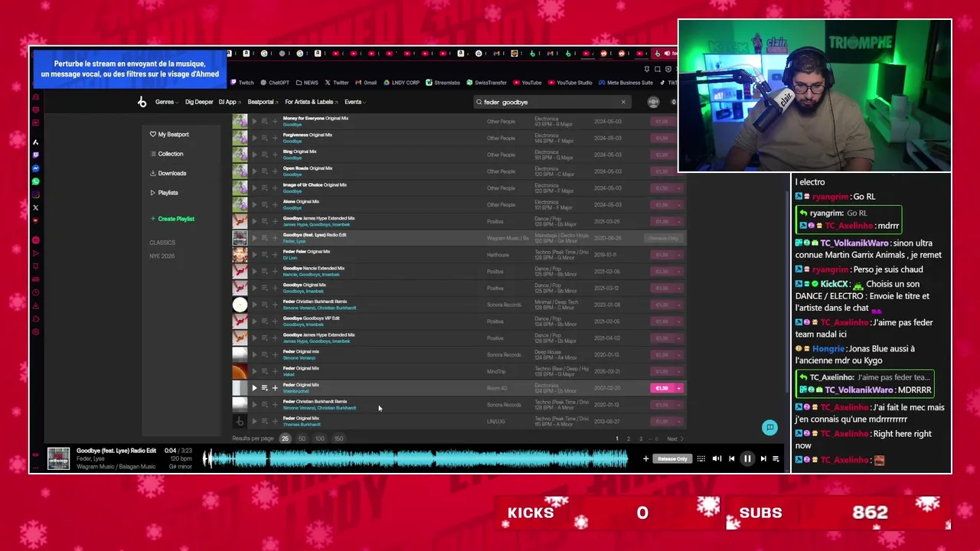980x551 pixels.
Task: Add Steinbruchel Feder track to playlist
Action: tap(275, 388)
